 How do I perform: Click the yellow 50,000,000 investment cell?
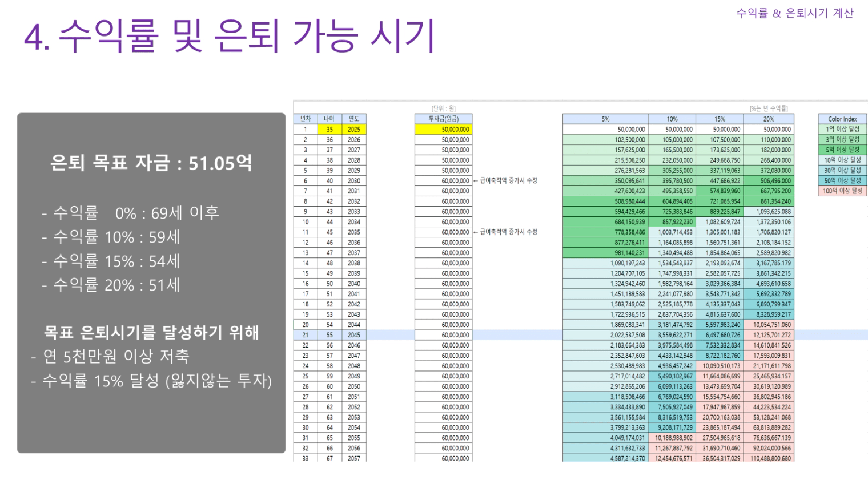tap(444, 130)
